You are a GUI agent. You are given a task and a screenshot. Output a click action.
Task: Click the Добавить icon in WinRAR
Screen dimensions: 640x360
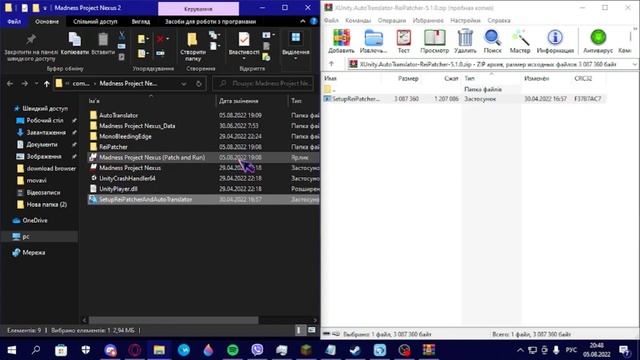341,41
